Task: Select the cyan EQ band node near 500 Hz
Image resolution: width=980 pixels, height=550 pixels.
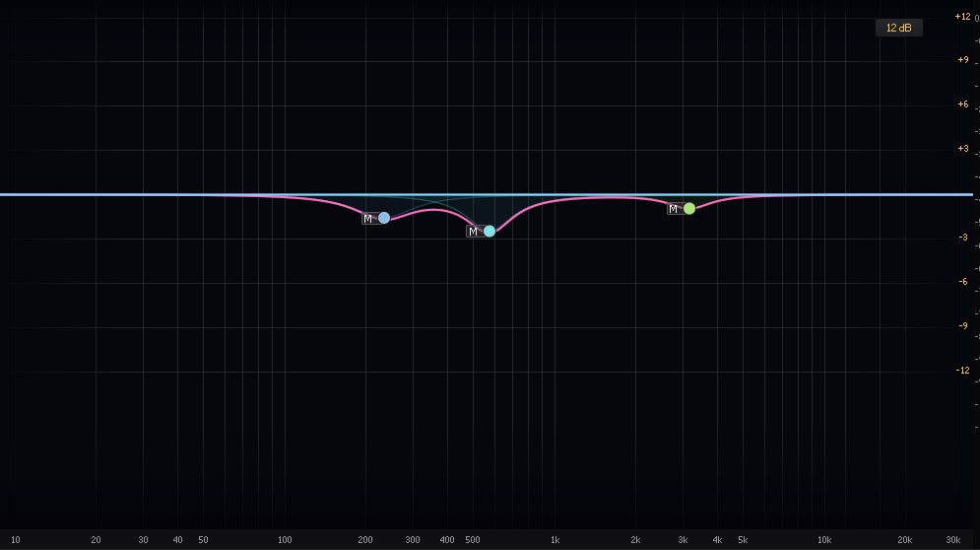Action: (490, 231)
